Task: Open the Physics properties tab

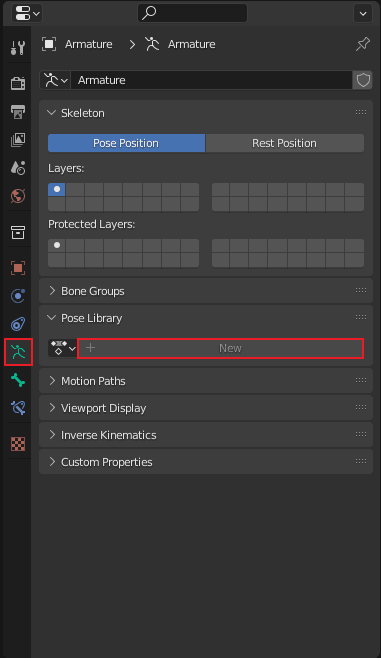Action: (18, 296)
